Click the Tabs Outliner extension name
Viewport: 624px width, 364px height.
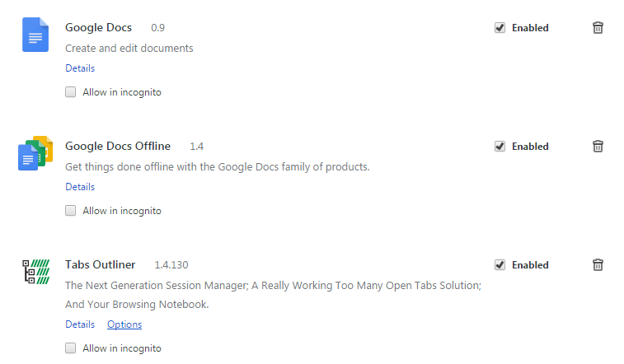point(100,265)
